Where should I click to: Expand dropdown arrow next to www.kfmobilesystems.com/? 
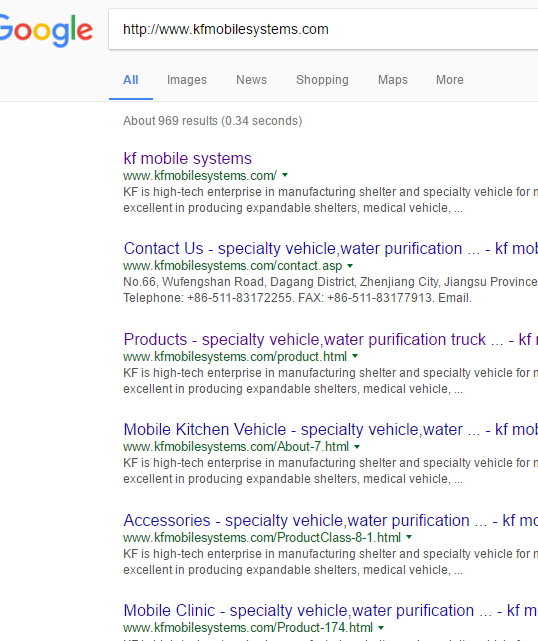pos(285,175)
